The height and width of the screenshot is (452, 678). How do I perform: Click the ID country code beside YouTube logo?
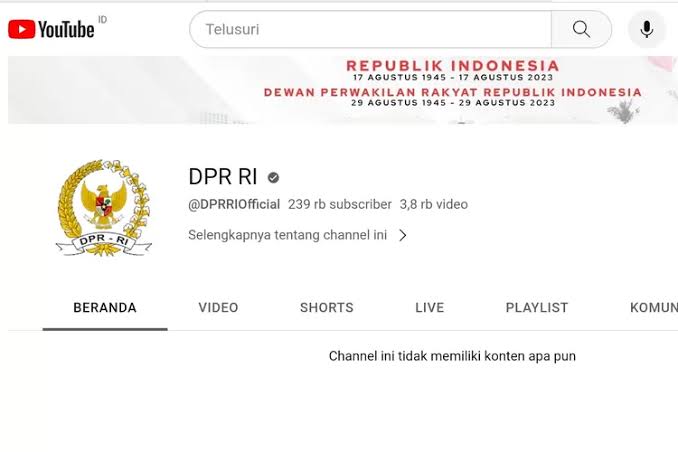103,20
